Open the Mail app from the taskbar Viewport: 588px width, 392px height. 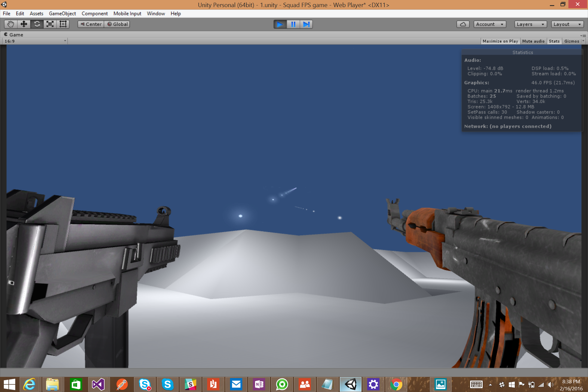(x=236, y=384)
